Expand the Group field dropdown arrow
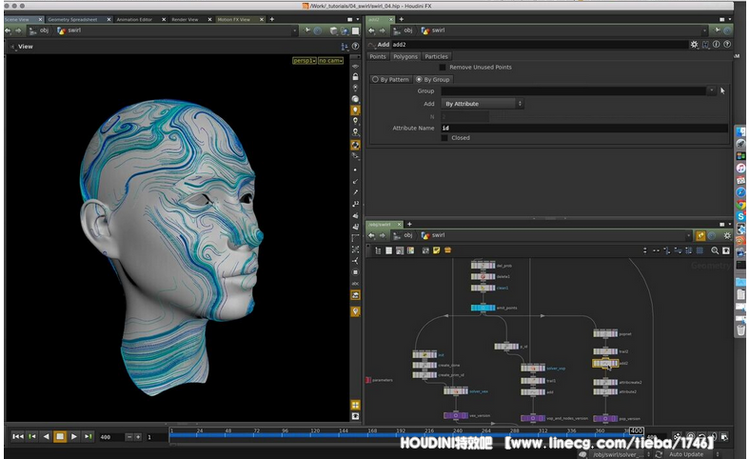The image size is (750, 459). (712, 90)
